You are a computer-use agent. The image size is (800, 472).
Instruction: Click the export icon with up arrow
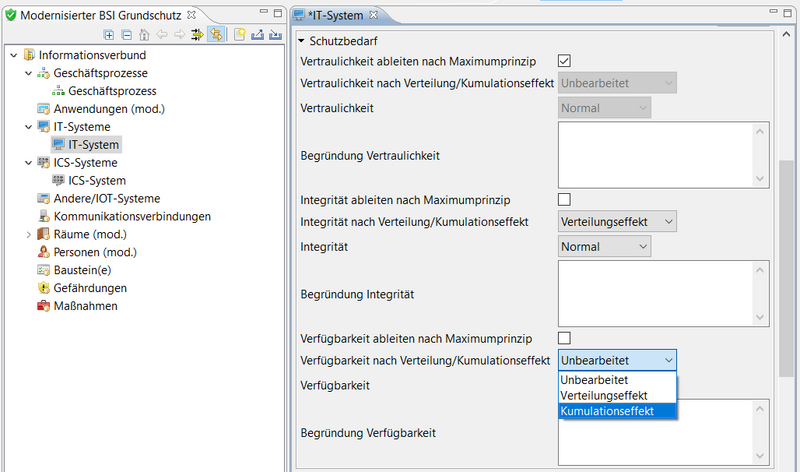click(257, 34)
